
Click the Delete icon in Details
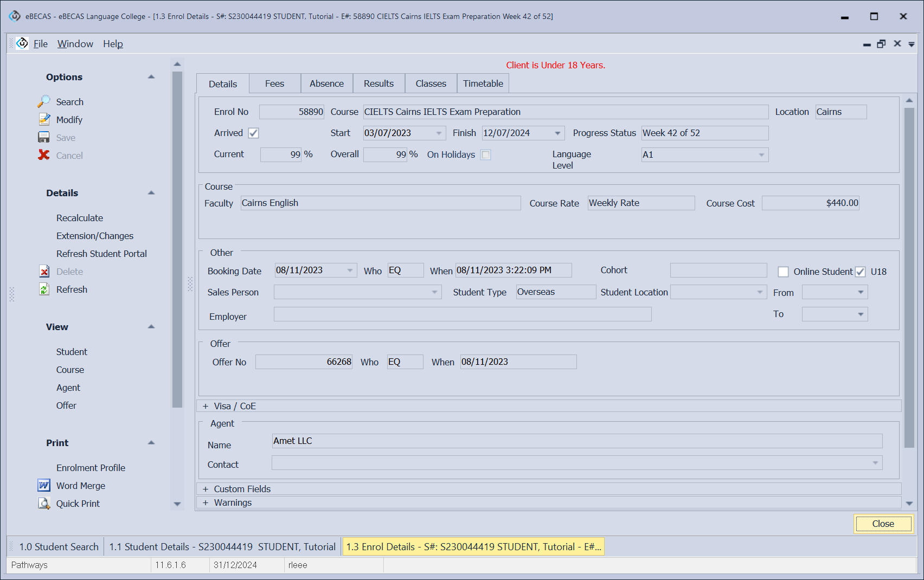click(44, 272)
